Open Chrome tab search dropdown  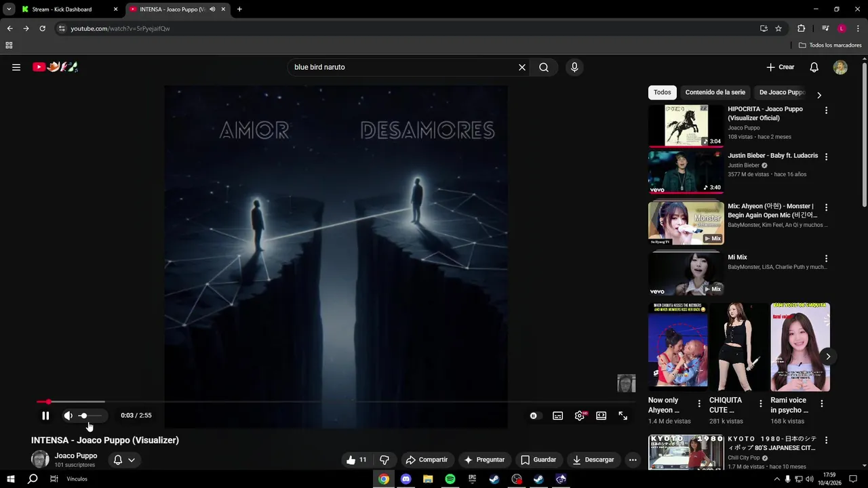coord(9,9)
